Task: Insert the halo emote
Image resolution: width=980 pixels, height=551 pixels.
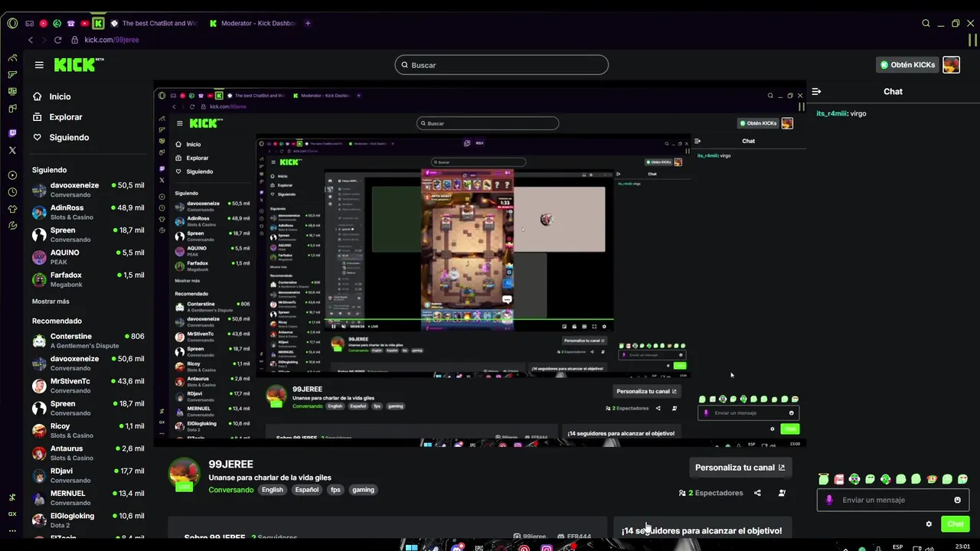Action: coord(823,479)
